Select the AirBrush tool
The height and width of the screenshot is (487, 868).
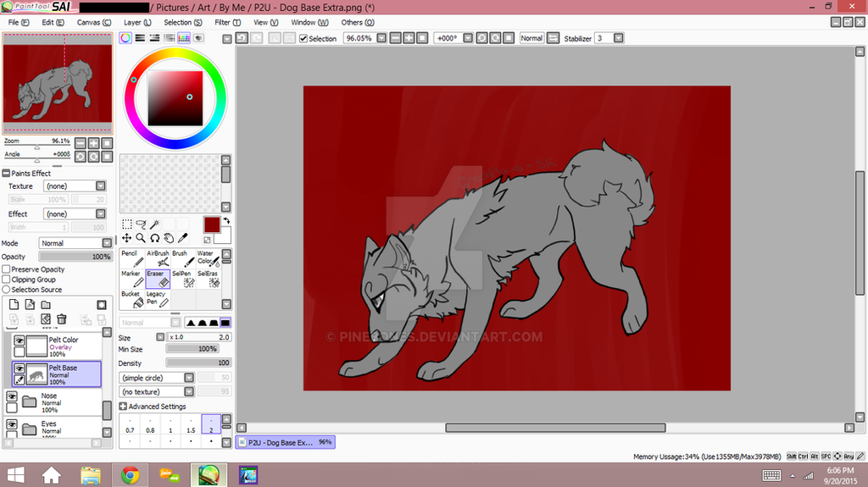coord(158,258)
